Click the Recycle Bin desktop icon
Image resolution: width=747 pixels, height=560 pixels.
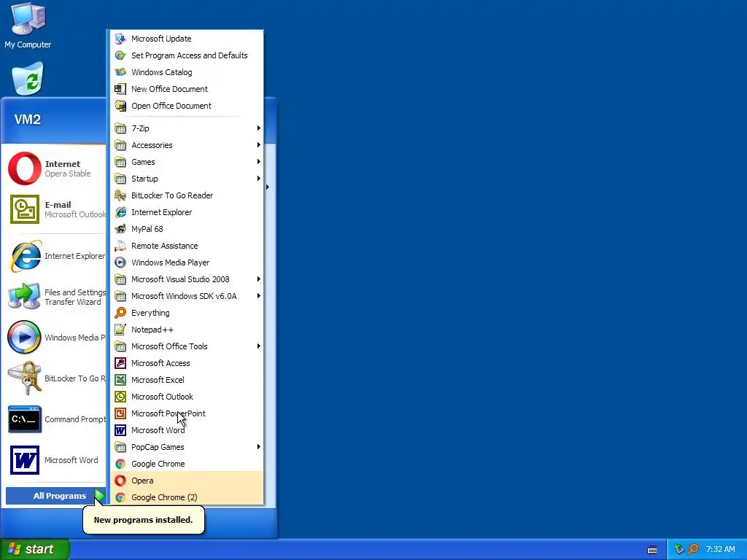(x=28, y=79)
